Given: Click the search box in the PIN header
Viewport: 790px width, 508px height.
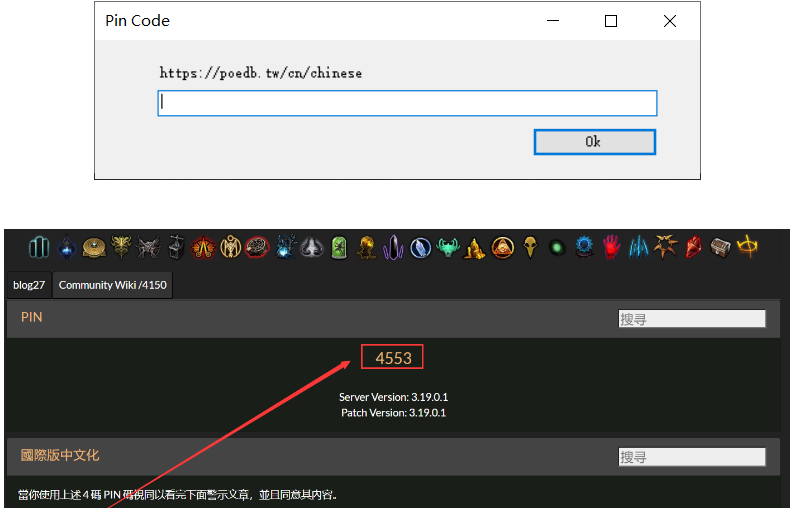Looking at the screenshot, I should point(692,319).
